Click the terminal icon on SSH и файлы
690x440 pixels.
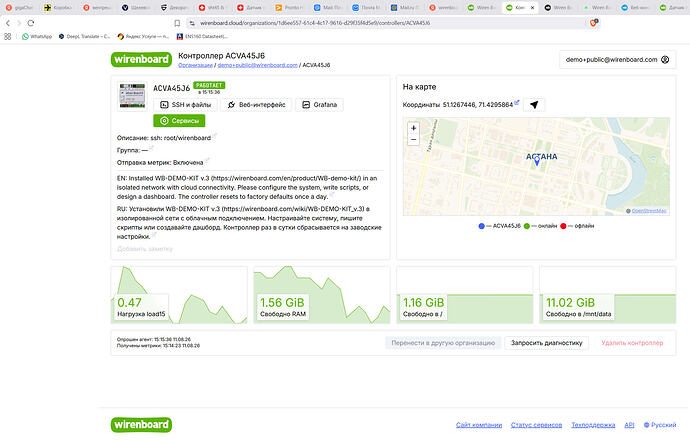[164, 105]
